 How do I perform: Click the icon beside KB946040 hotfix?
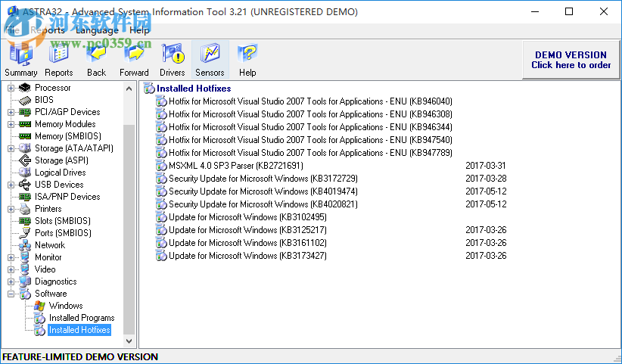click(x=161, y=101)
